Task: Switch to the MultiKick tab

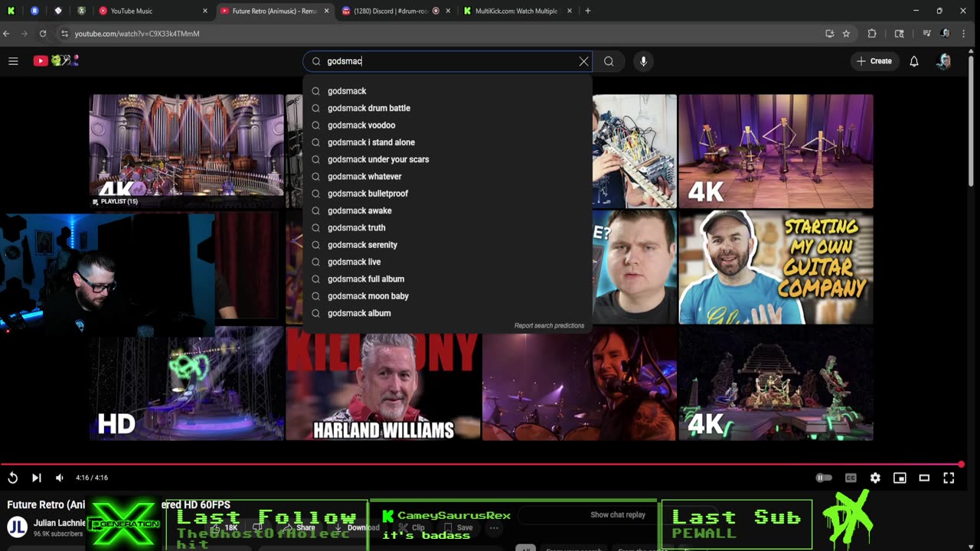Action: coord(517,11)
